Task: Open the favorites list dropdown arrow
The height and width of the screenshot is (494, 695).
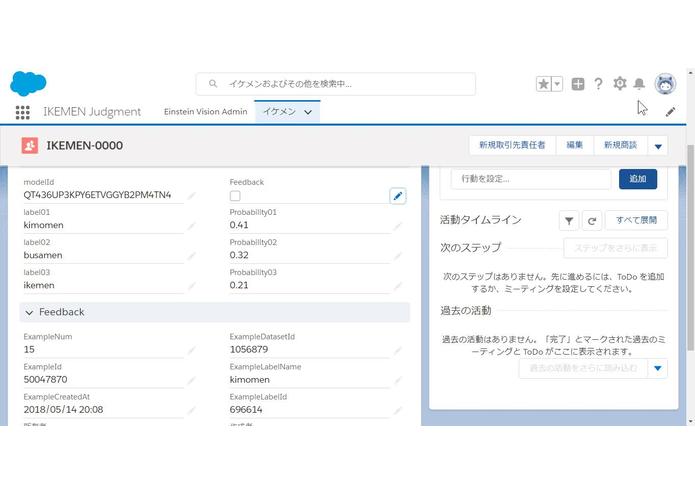Action: click(557, 84)
